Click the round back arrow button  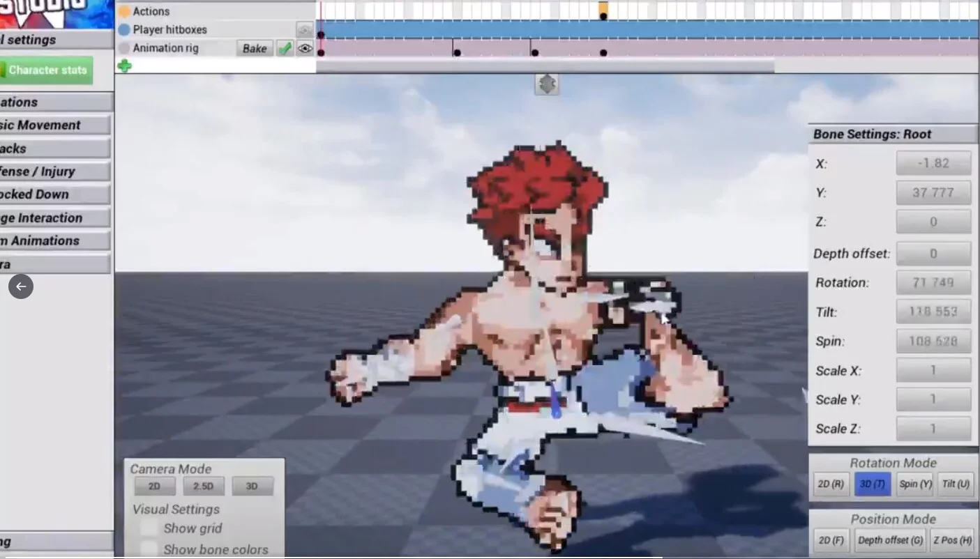21,286
